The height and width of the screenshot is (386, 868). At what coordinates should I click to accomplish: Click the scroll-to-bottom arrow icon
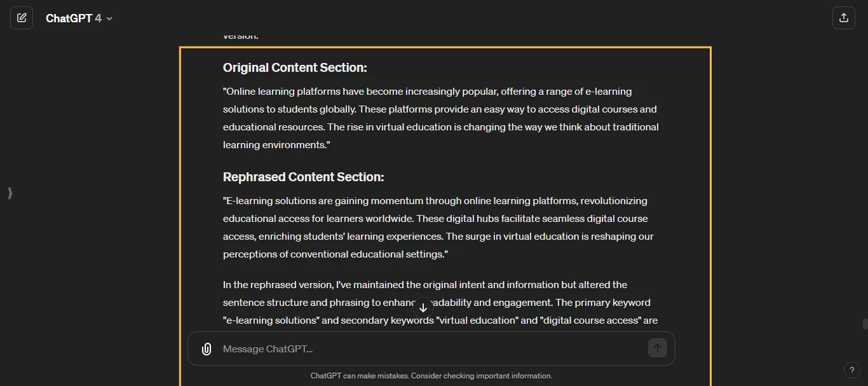(423, 307)
